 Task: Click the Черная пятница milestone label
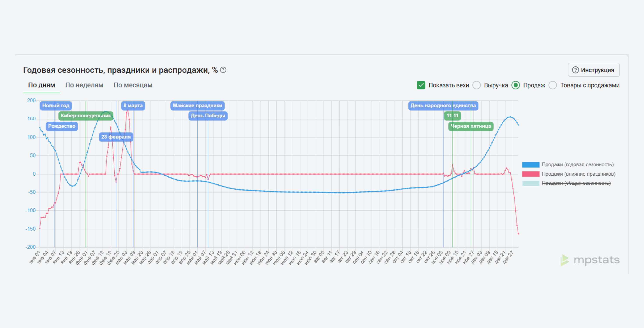[x=471, y=126]
